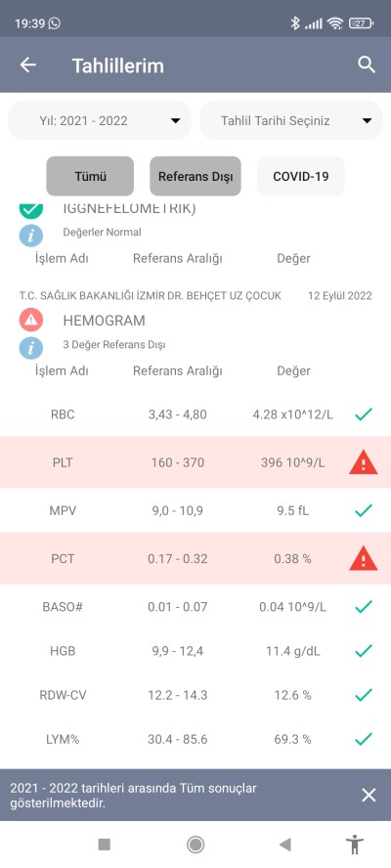Screen dimensions: 391x868
Task: Open accessibility shortcut in navigation bar
Action: coord(353,845)
